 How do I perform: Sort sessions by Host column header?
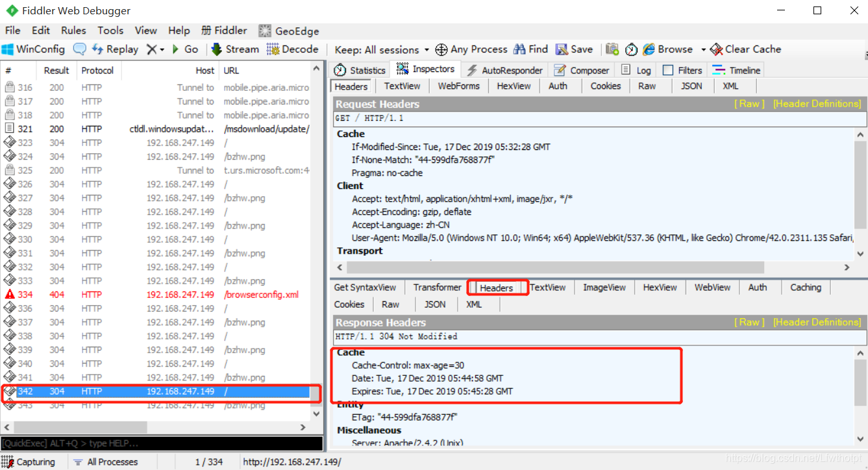[169, 71]
